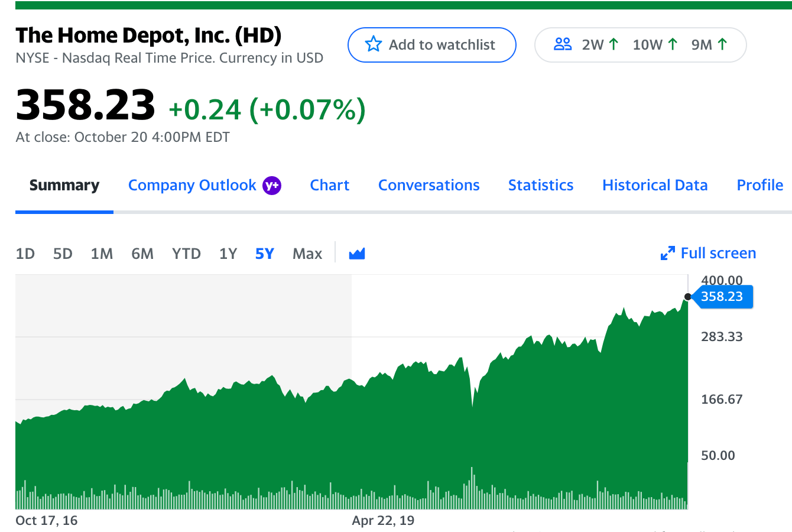Open the Historical Data tab
This screenshot has height=532, width=792.
pyautogui.click(x=655, y=186)
